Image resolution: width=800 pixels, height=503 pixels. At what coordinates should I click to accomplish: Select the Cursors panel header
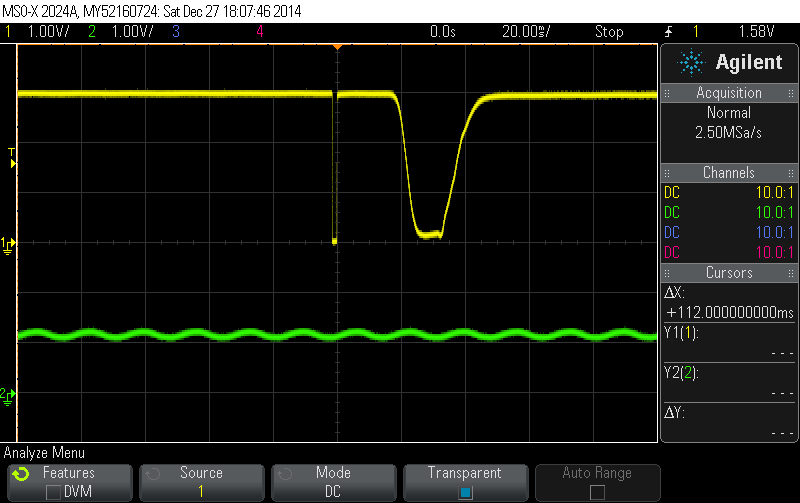click(x=729, y=273)
